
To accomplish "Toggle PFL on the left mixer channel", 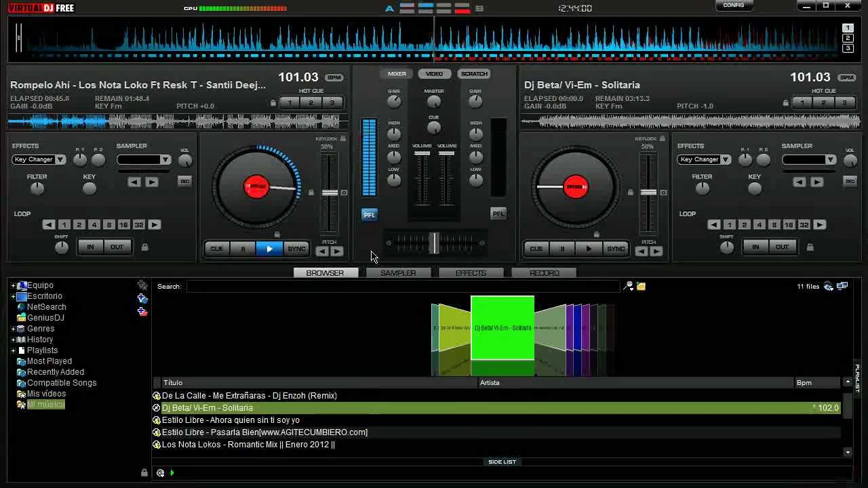I will tap(369, 215).
